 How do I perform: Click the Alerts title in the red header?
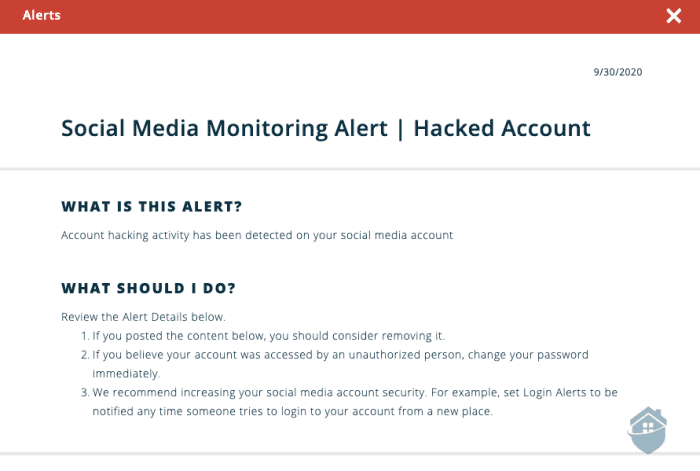coord(41,16)
